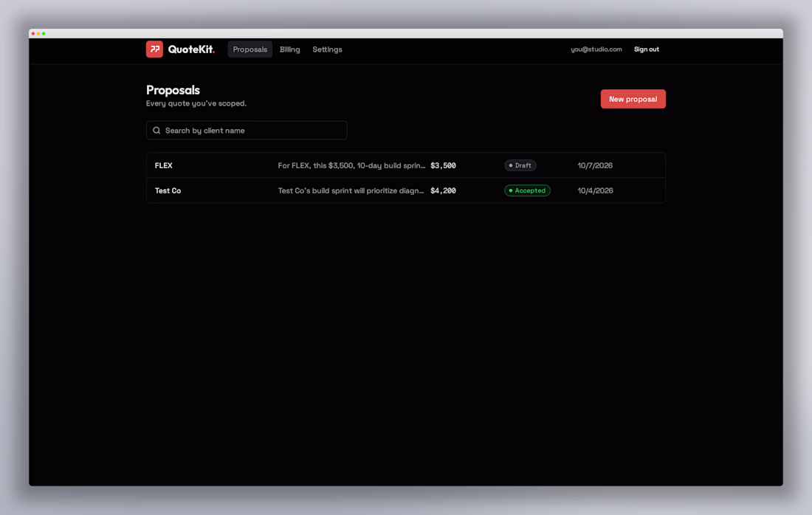Open the Settings tab

tap(327, 49)
